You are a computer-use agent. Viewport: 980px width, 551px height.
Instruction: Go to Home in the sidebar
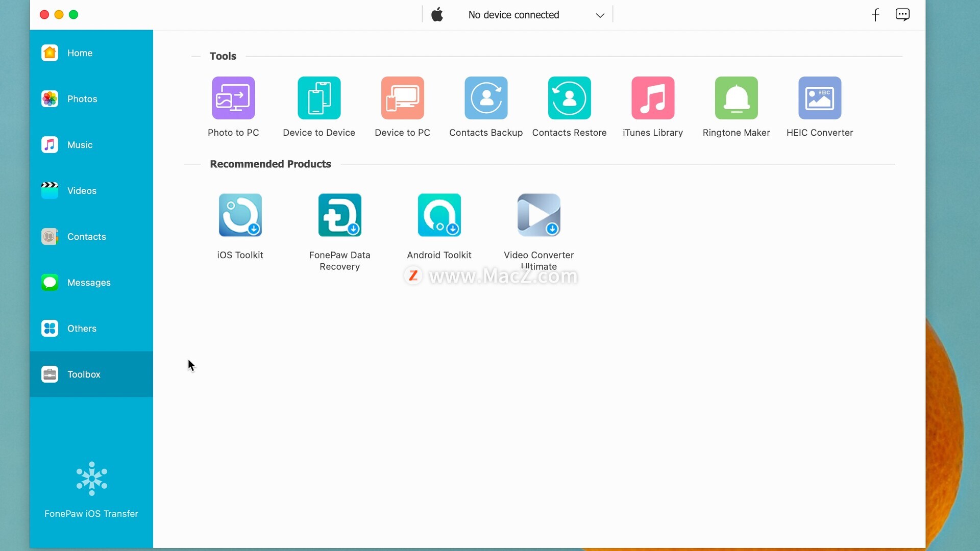pos(91,53)
